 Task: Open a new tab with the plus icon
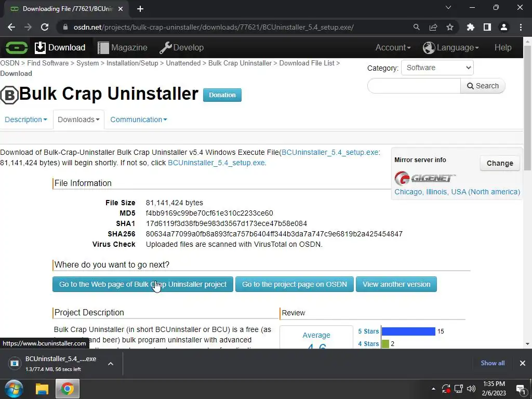[140, 9]
